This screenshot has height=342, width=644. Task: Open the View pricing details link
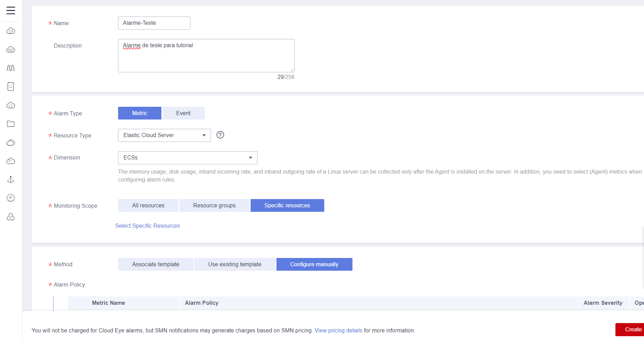tap(338, 331)
